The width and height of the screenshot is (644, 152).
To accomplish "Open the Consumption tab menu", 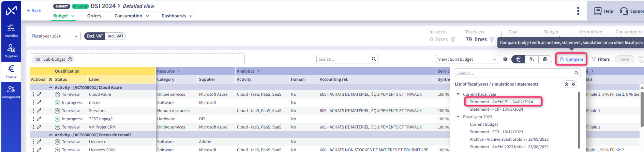I will (132, 16).
